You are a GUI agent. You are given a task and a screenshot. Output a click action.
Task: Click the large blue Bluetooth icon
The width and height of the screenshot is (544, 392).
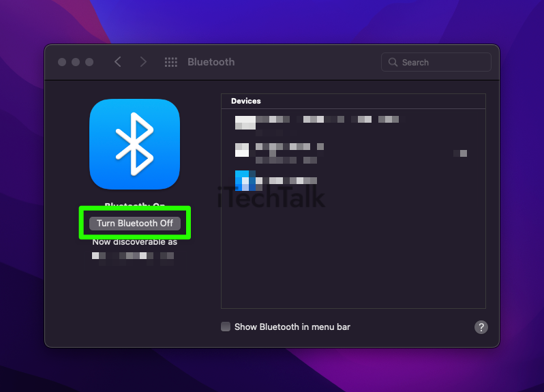134,144
